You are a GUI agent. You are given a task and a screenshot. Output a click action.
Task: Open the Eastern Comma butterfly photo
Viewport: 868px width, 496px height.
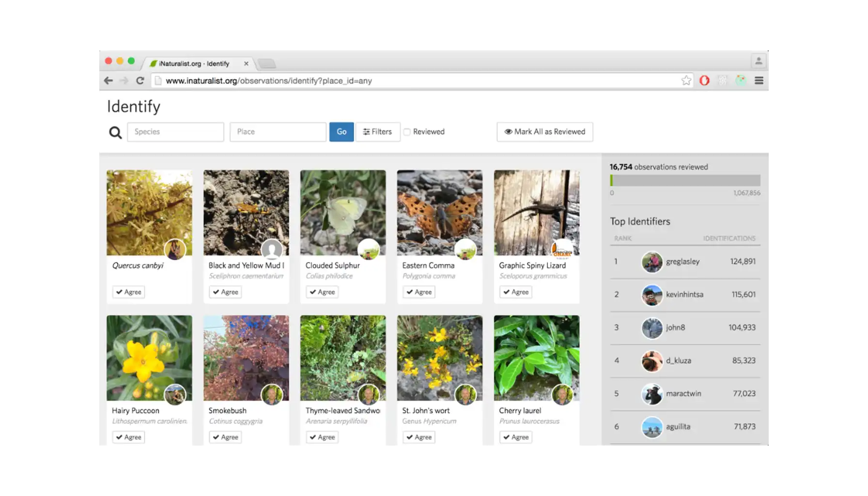click(x=440, y=213)
